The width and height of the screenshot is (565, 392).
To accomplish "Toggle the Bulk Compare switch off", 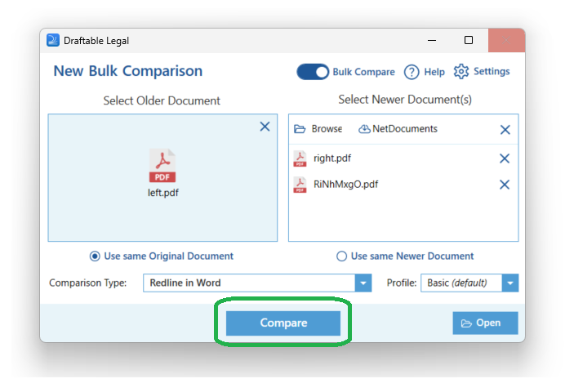I will click(313, 72).
